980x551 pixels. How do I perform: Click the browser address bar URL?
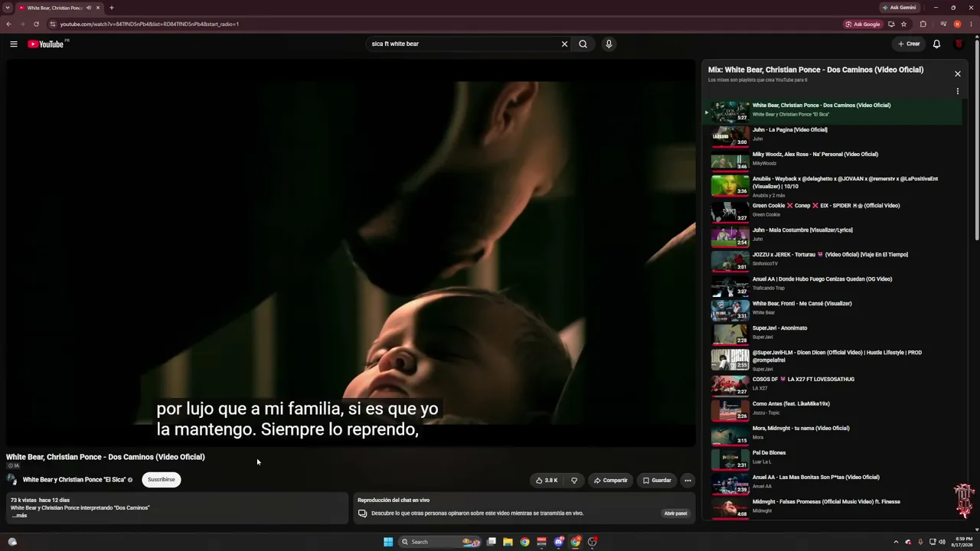[x=150, y=24]
